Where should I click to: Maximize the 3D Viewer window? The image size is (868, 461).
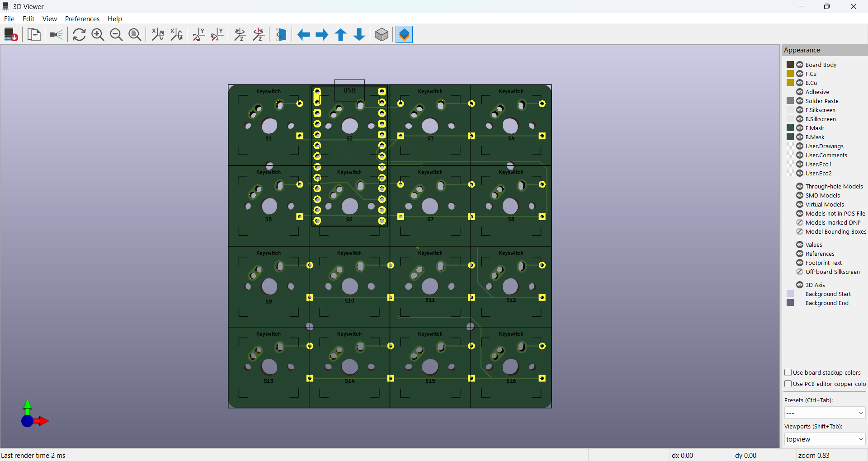827,6
